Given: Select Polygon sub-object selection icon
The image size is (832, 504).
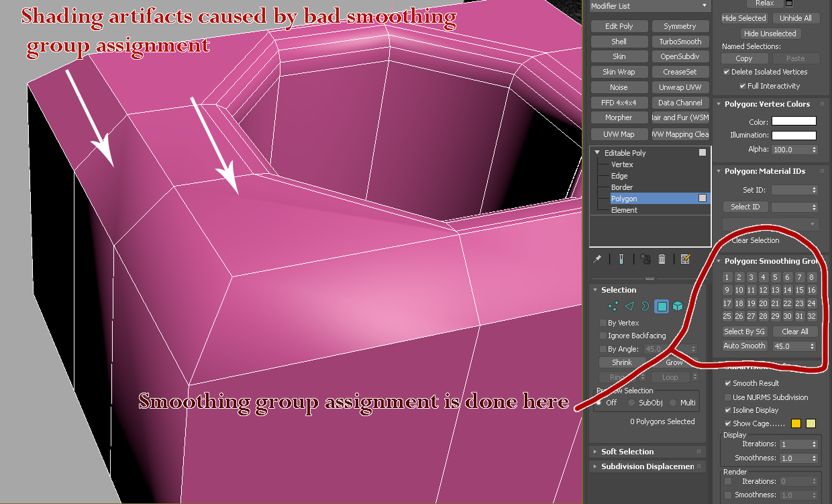Looking at the screenshot, I should tap(662, 306).
